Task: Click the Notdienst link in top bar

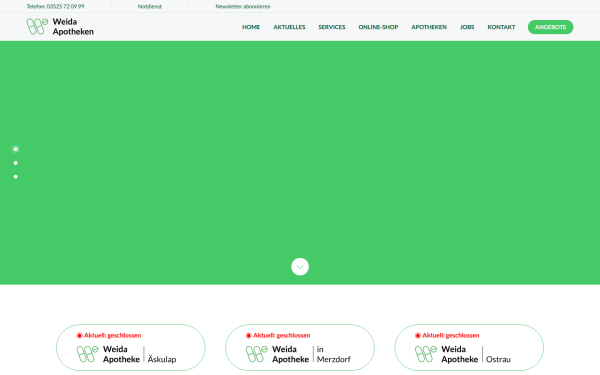Action: coord(150,7)
